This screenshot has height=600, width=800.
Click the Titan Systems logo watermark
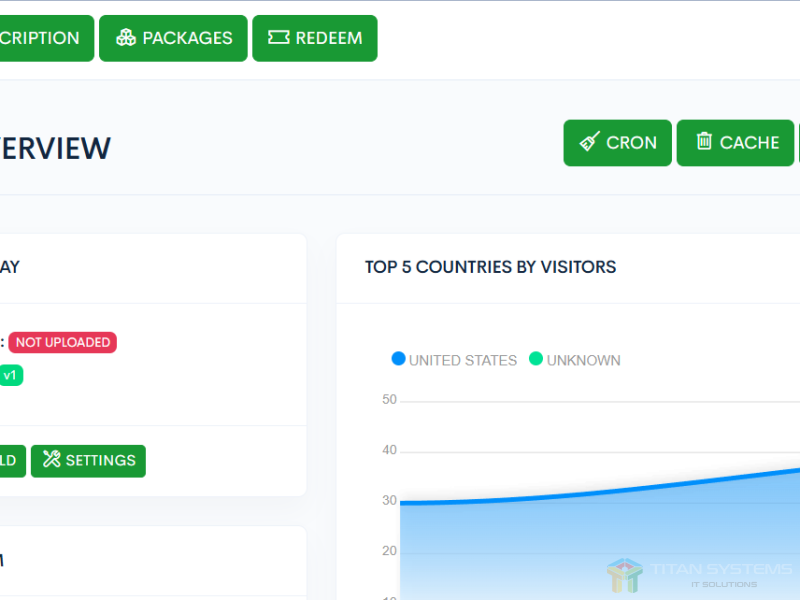click(x=624, y=576)
